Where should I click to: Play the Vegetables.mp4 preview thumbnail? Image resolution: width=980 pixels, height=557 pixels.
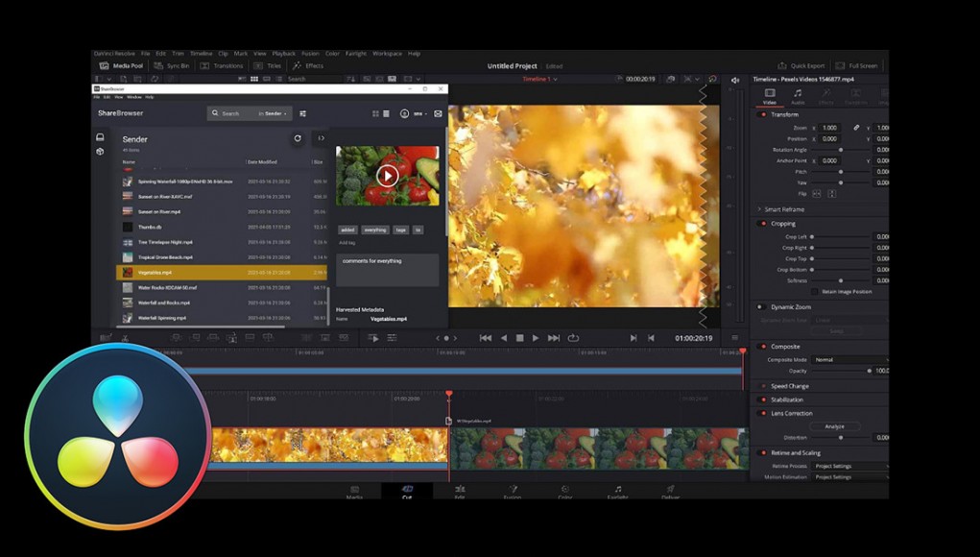point(388,176)
